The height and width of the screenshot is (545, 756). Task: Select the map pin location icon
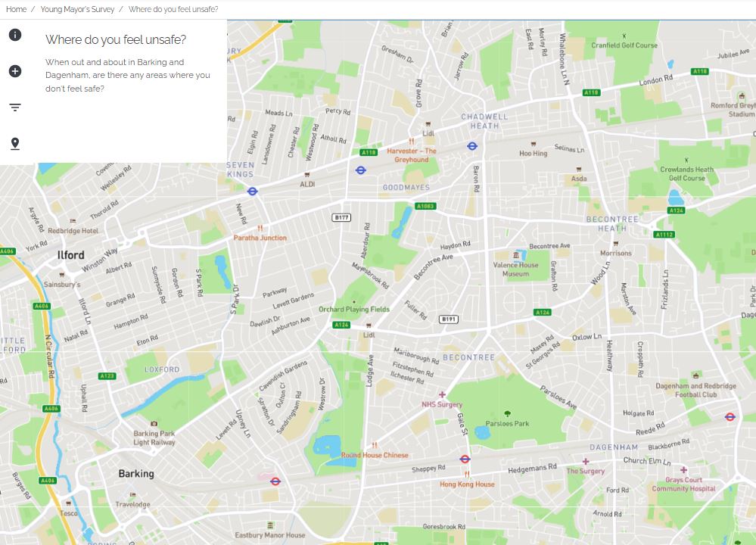(x=15, y=144)
